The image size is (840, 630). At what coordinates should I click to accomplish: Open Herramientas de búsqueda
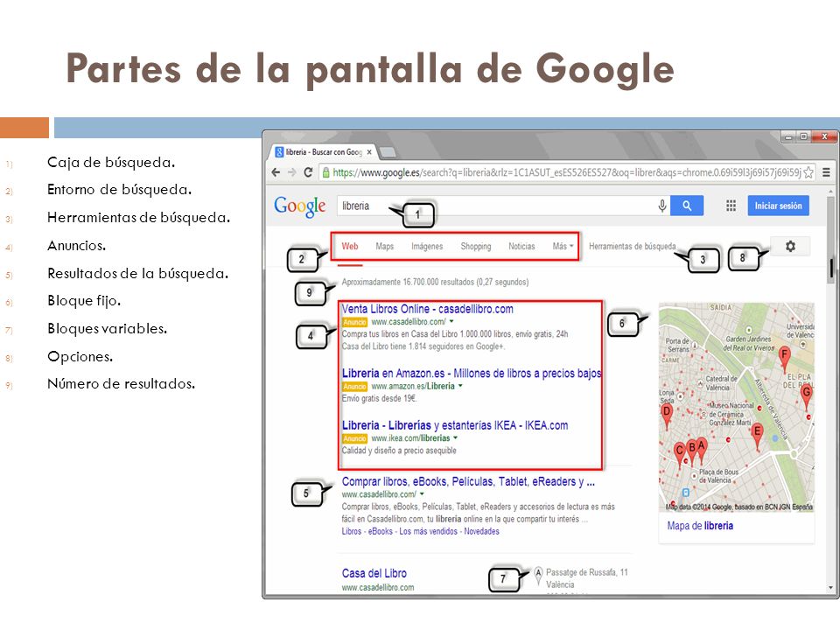click(x=632, y=247)
